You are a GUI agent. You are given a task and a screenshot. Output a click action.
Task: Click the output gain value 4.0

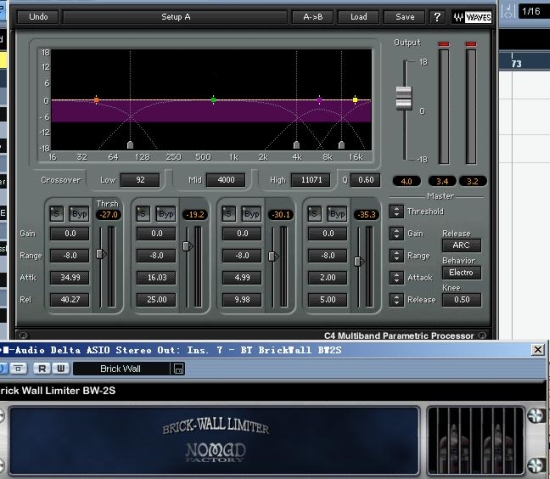tap(406, 181)
